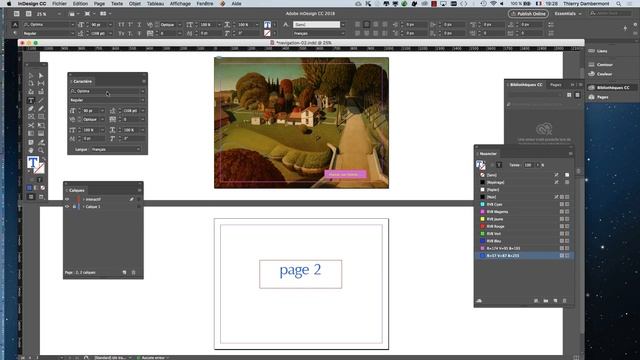This screenshot has height=360, width=640.
Task: Select the Note tool
Action: pos(31,142)
